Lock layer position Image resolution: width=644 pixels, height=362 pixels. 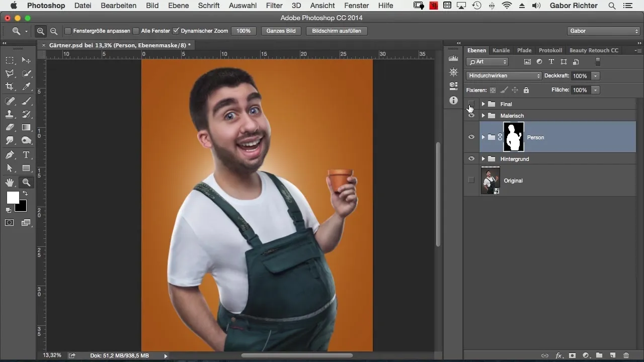(x=515, y=90)
